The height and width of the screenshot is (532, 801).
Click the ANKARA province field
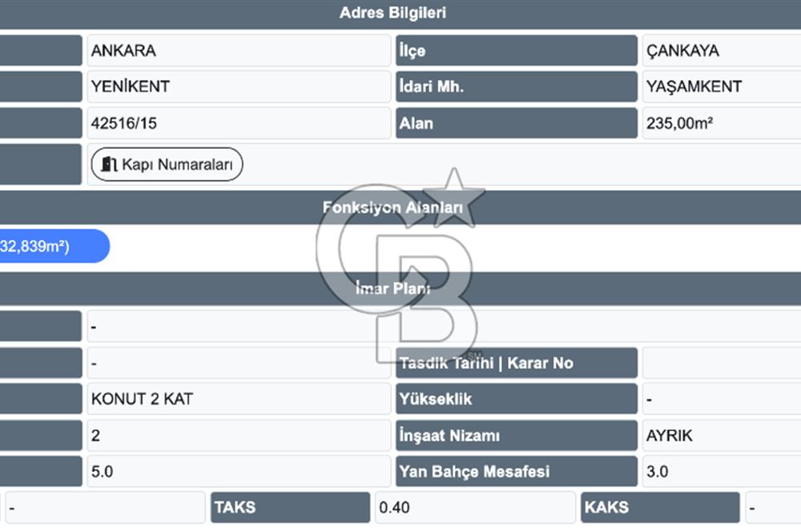pyautogui.click(x=239, y=50)
